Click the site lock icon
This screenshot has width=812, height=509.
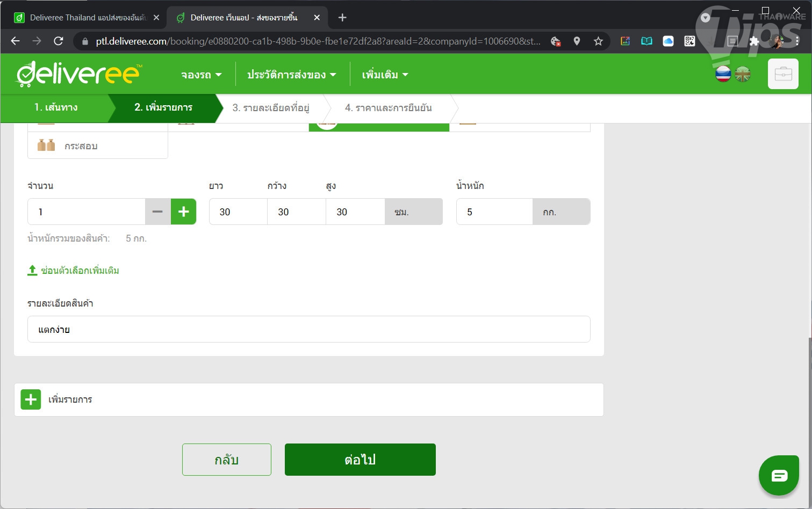pyautogui.click(x=85, y=41)
